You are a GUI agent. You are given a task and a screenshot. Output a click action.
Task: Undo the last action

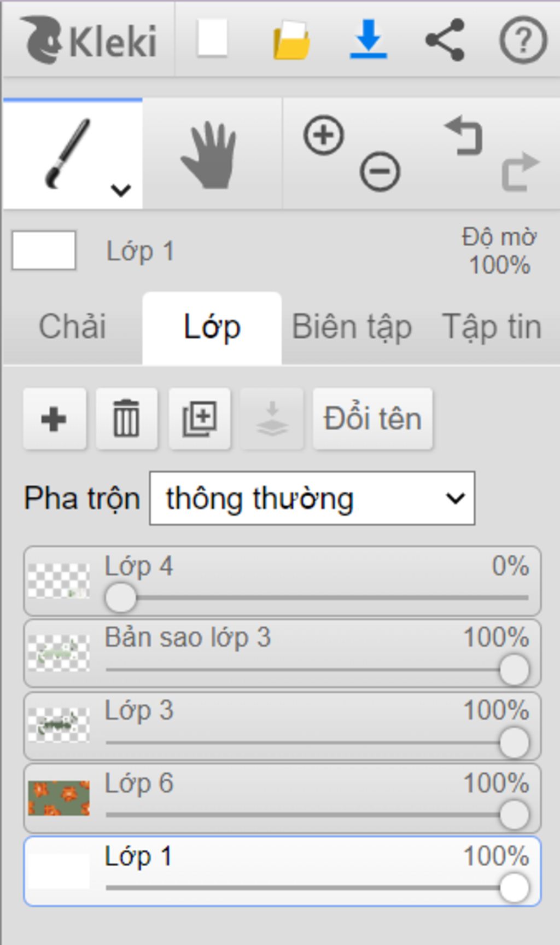464,135
